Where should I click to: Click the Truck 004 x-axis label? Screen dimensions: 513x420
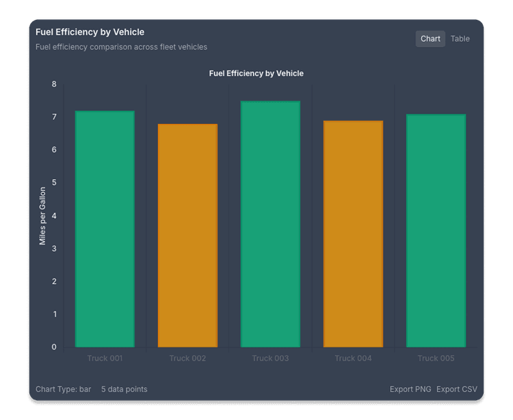tap(353, 358)
